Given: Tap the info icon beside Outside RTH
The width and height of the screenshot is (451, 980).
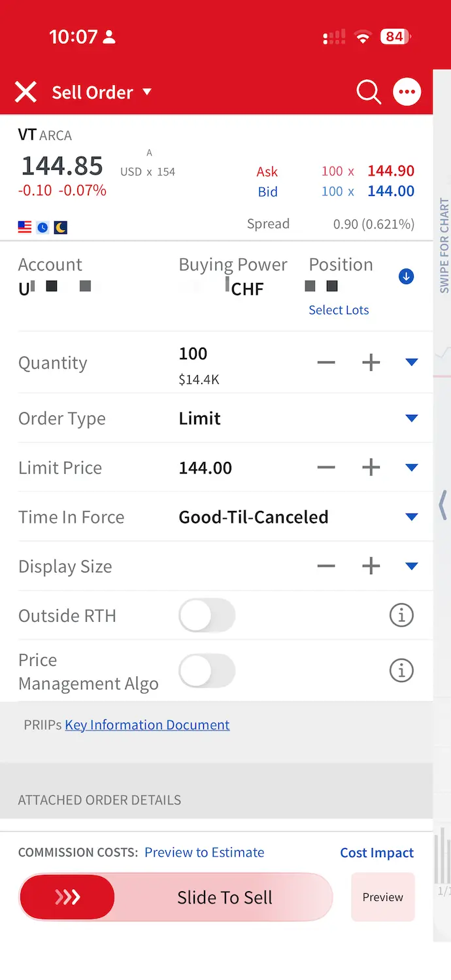Looking at the screenshot, I should [401, 615].
